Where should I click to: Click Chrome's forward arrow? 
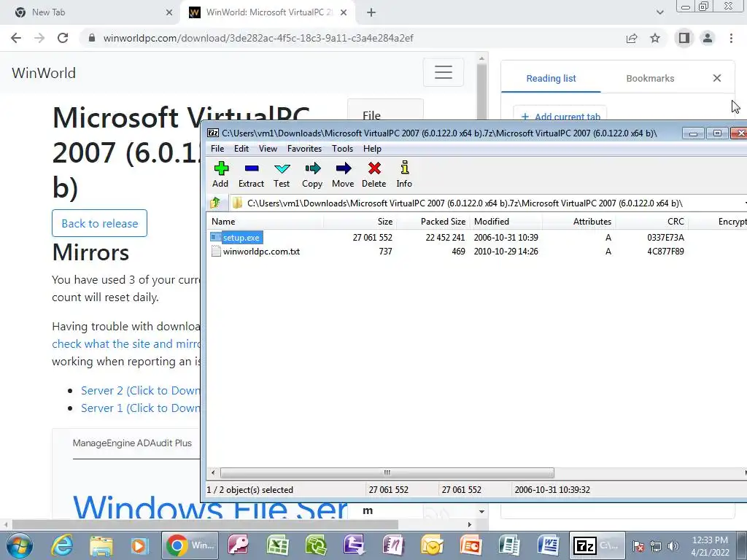39,38
